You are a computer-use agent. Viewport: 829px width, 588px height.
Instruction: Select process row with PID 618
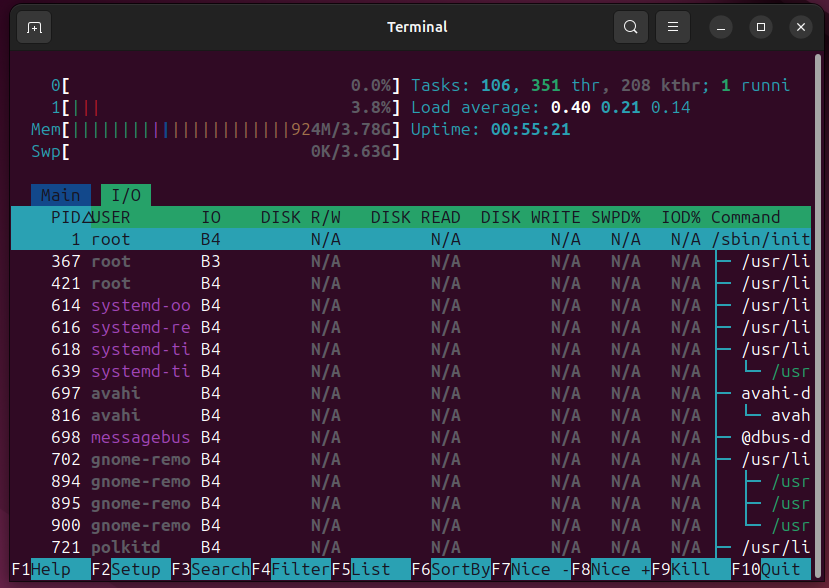(411, 350)
